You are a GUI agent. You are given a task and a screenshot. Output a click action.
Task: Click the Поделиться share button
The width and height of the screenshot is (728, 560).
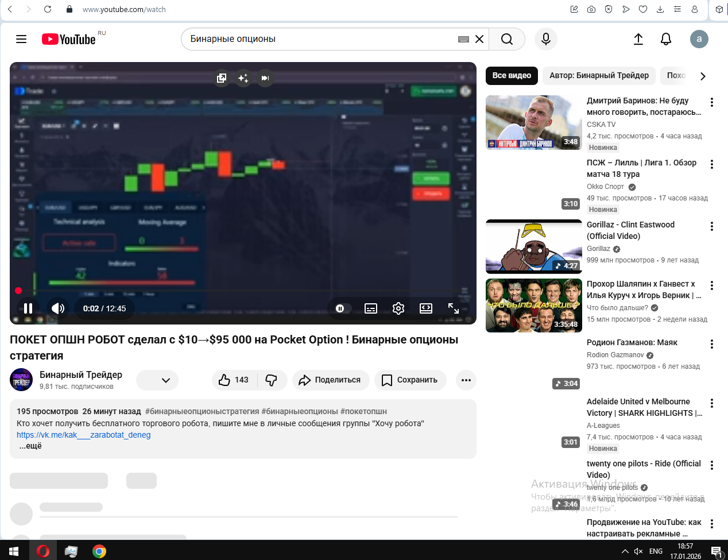tap(331, 380)
